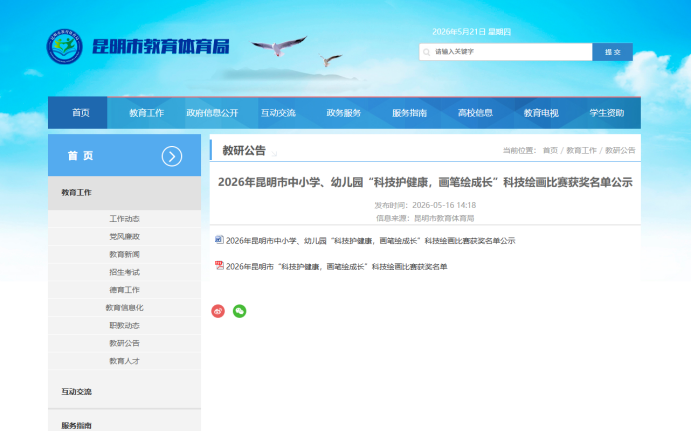
Task: Click the PDF icon before second attachment
Action: click(219, 265)
